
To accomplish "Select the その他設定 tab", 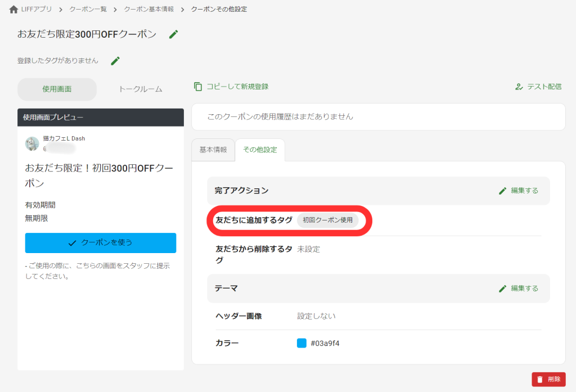I will point(260,150).
